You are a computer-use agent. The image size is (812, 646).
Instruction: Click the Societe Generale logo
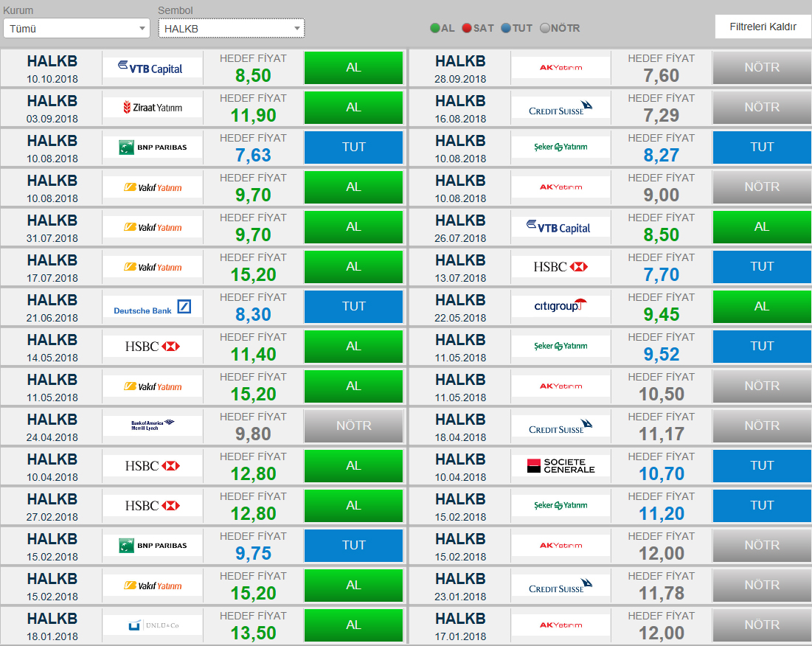(x=561, y=466)
